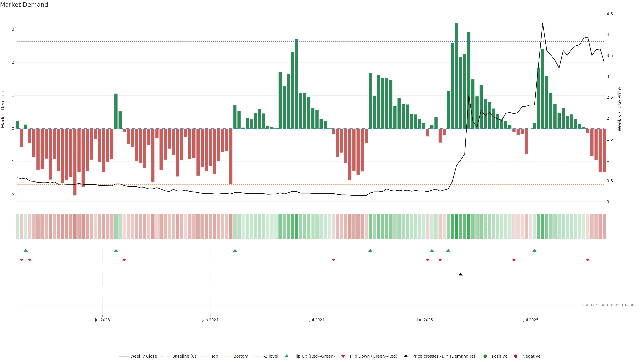Click the last red flip-down marker near late 2025
Image resolution: width=644 pixels, height=362 pixels.
pos(588,260)
